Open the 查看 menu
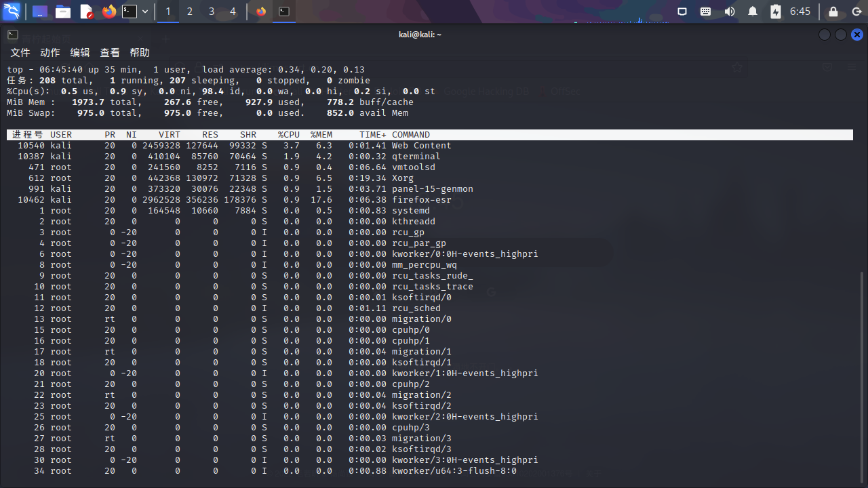Image resolution: width=868 pixels, height=488 pixels. [x=110, y=52]
